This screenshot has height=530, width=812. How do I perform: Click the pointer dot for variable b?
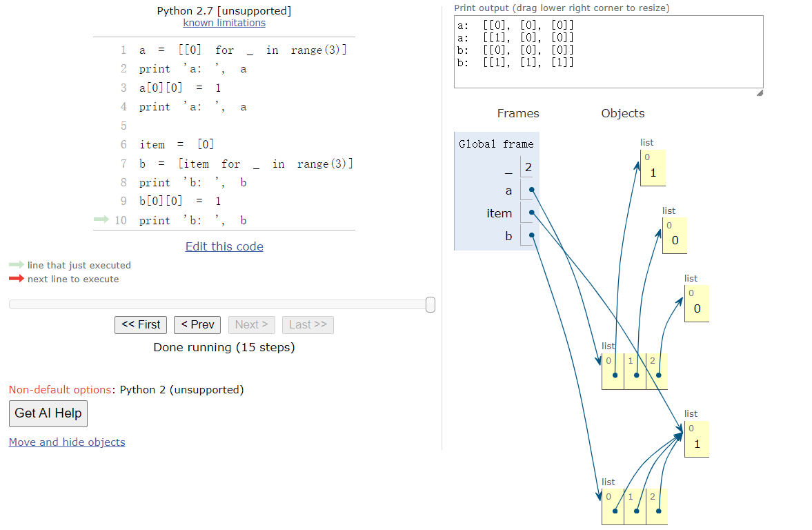pos(531,236)
